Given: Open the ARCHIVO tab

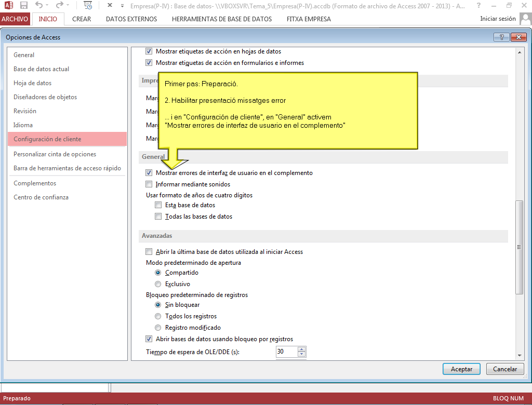Looking at the screenshot, I should 15,19.
